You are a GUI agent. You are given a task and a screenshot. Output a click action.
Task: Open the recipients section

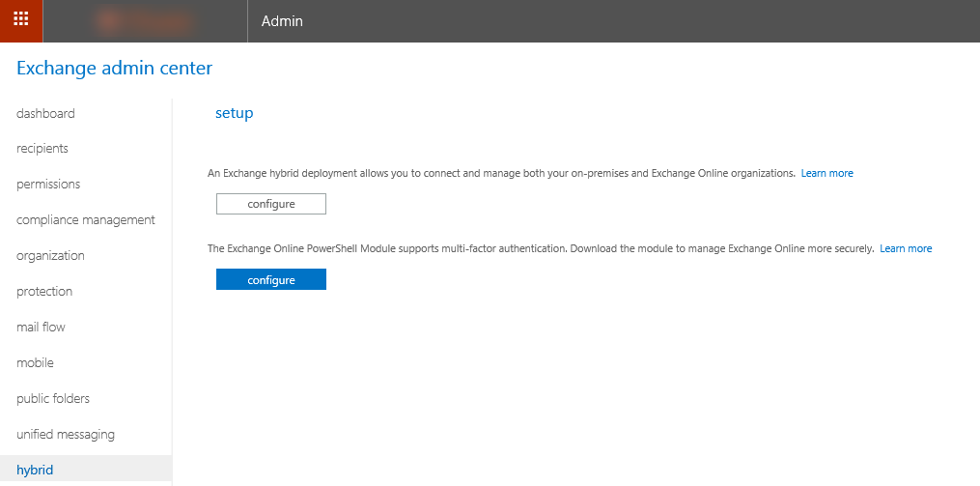(x=42, y=148)
